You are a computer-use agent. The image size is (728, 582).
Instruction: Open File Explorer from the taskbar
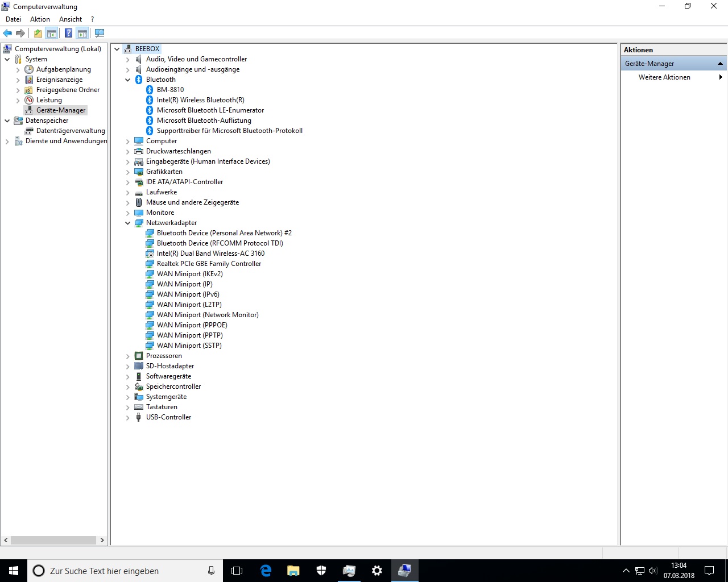pos(293,571)
